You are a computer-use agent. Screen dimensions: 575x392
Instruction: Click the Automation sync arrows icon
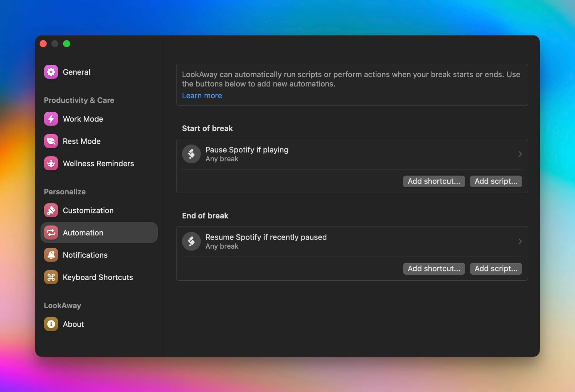point(50,233)
